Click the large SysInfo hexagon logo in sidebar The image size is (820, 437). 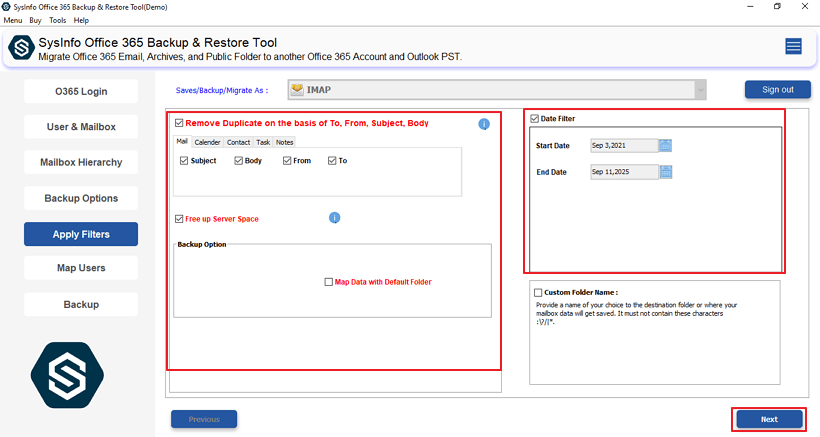[67, 375]
